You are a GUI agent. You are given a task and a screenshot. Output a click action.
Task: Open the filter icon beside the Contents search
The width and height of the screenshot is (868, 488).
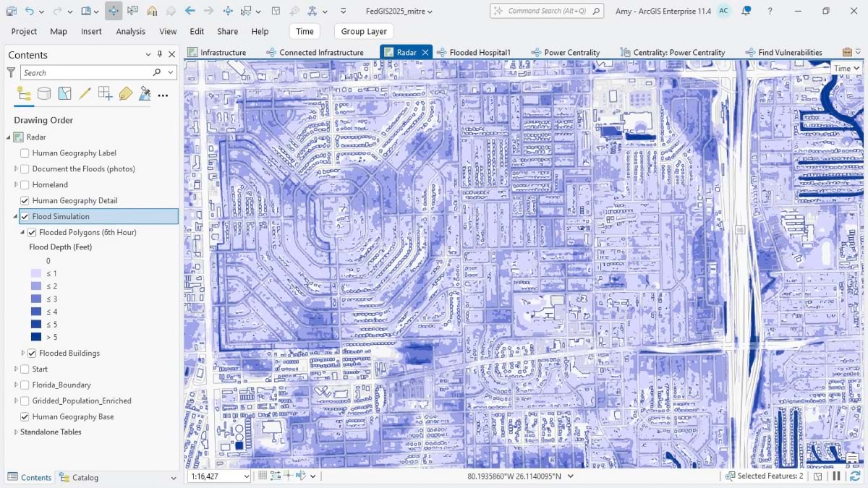(11, 72)
